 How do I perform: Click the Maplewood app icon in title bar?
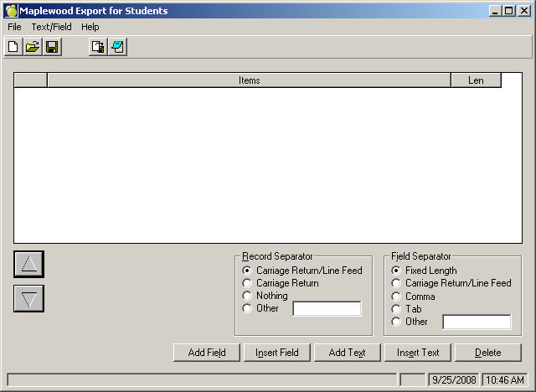11,11
